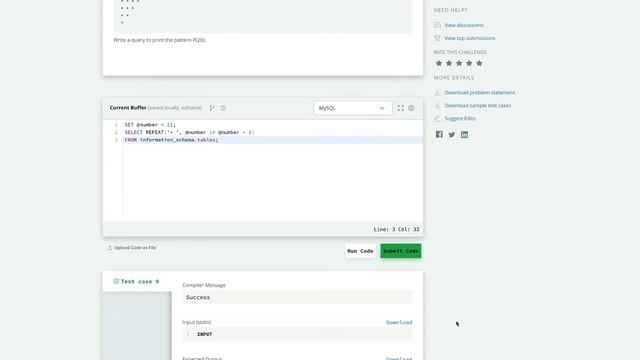Screen dimensions: 640x360
Task: Click the discussions speech-bubble icon
Action: 437,25
